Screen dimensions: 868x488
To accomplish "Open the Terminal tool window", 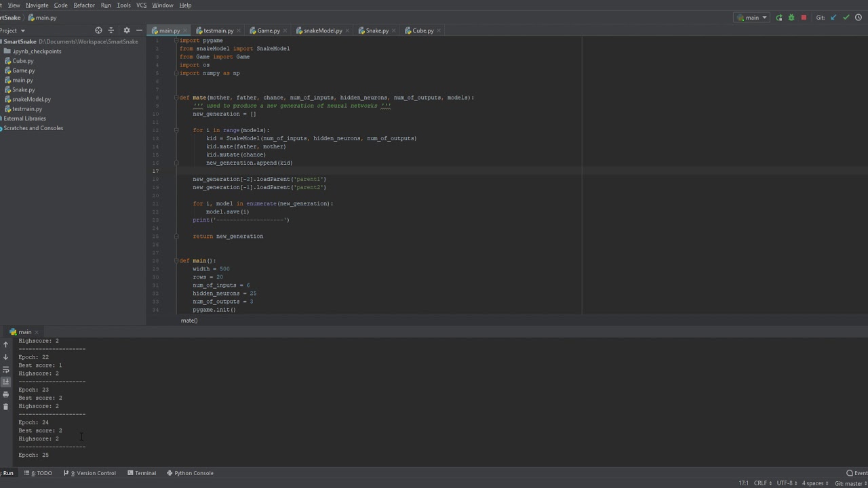I will point(142,473).
